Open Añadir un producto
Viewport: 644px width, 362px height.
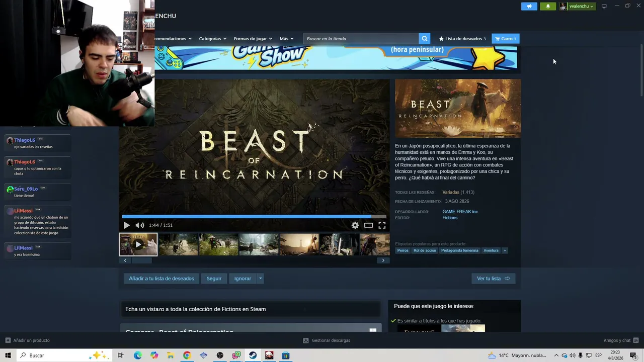coord(28,340)
